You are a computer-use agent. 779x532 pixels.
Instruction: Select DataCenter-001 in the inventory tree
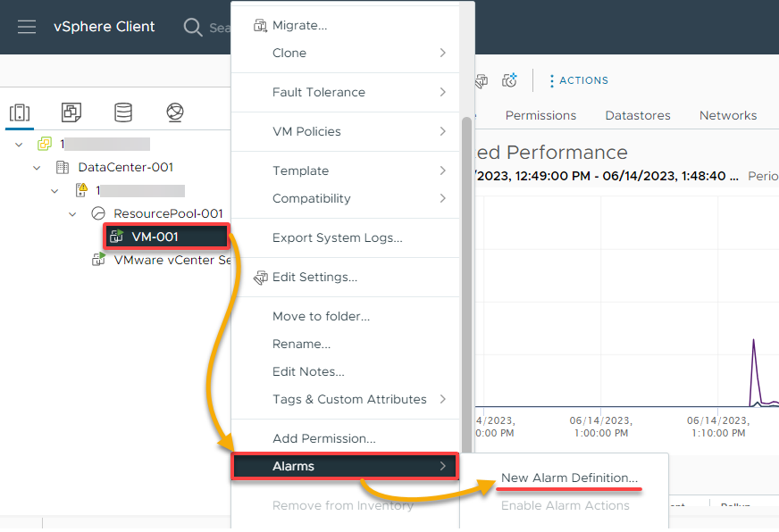tap(126, 167)
